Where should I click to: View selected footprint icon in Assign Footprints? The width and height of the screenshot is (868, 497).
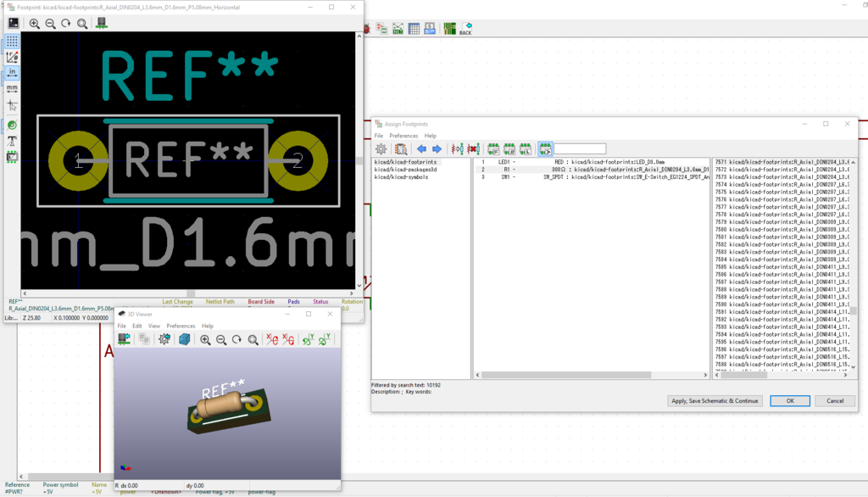[x=401, y=149]
